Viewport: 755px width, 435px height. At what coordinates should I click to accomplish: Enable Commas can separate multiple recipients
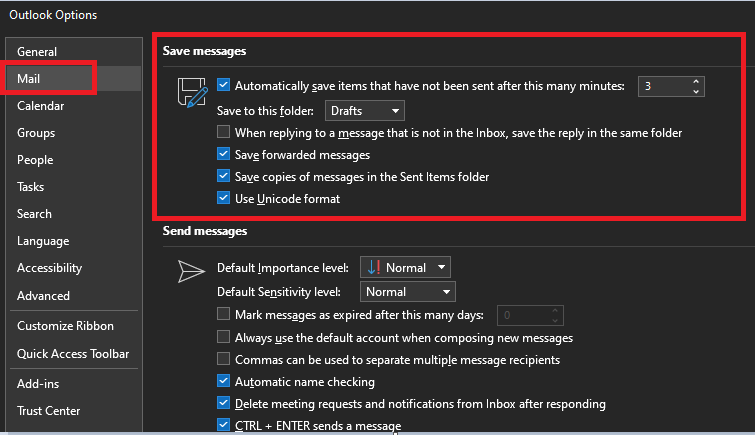point(223,359)
